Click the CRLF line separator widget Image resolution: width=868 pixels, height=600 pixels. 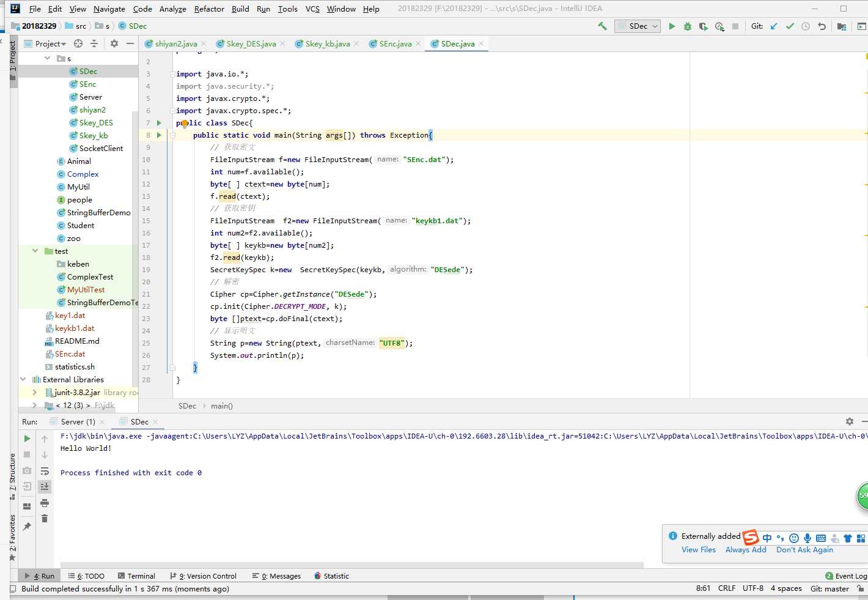[727, 588]
